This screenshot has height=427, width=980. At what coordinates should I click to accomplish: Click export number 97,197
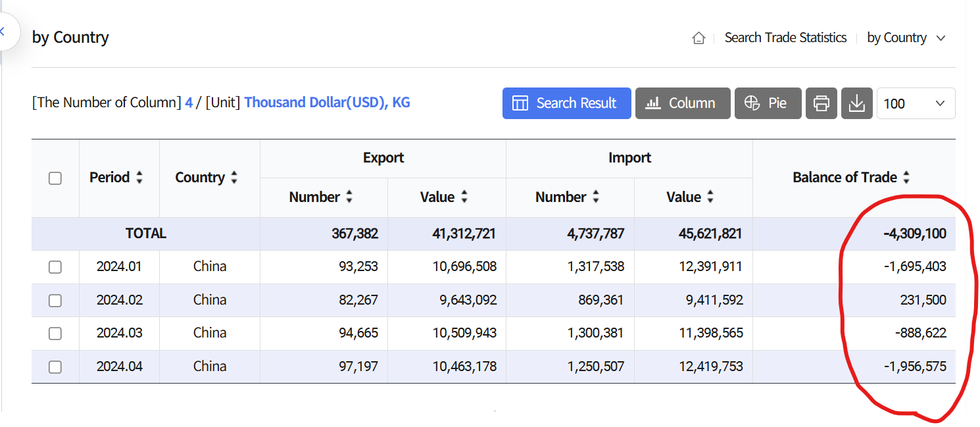tap(358, 366)
